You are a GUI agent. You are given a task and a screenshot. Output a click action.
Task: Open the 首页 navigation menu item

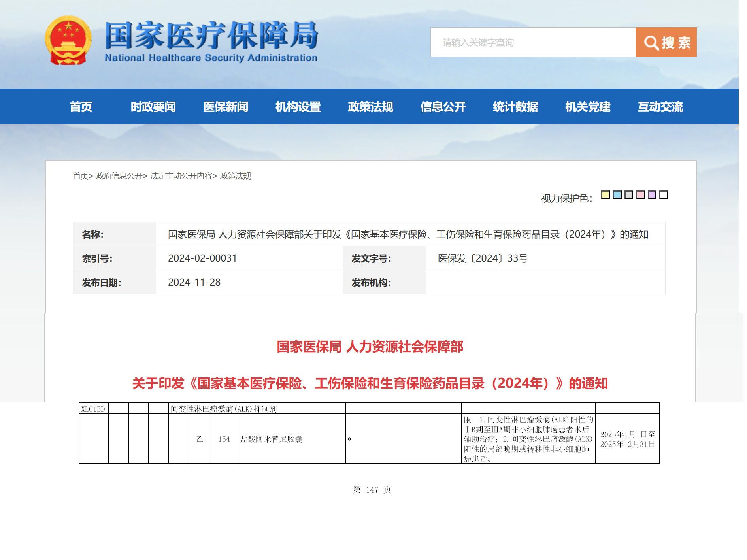point(81,107)
